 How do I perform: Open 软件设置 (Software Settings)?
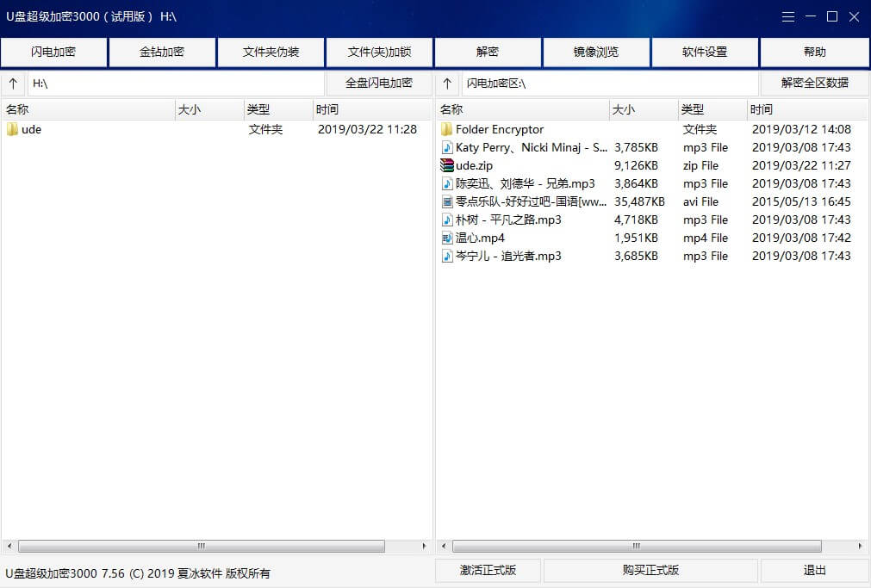pos(705,52)
